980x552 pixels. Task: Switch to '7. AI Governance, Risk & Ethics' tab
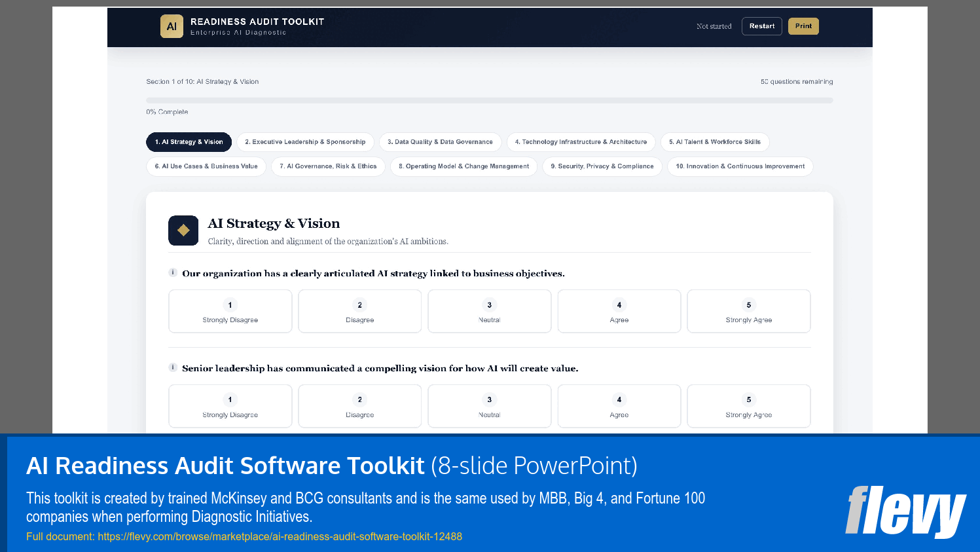[x=328, y=166]
